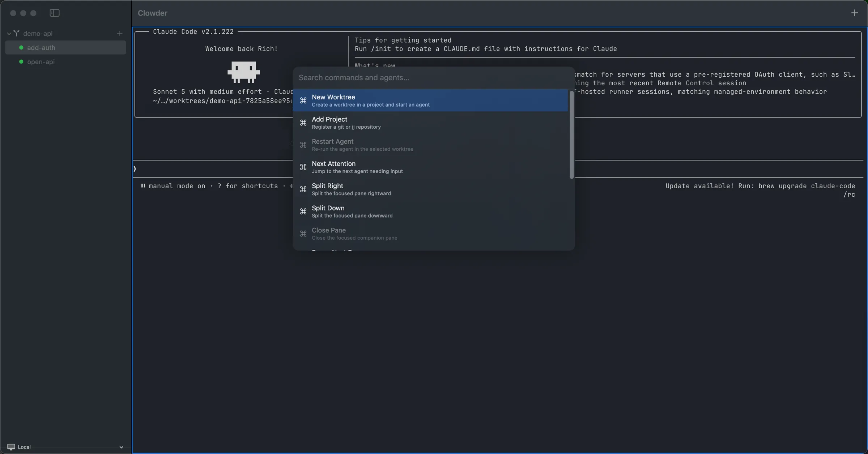Open the Local environment dropdown

point(65,447)
